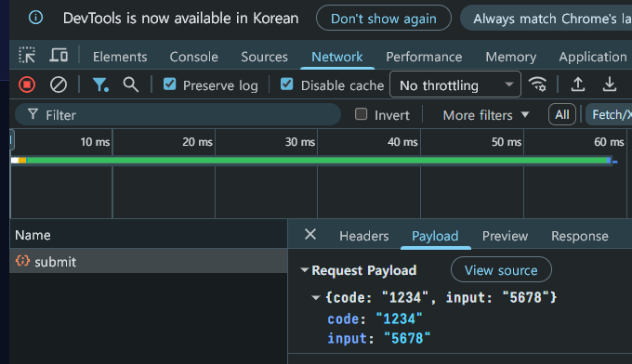Screen dimensions: 632x364
Task: Click the export HAR download icon
Action: pos(610,84)
